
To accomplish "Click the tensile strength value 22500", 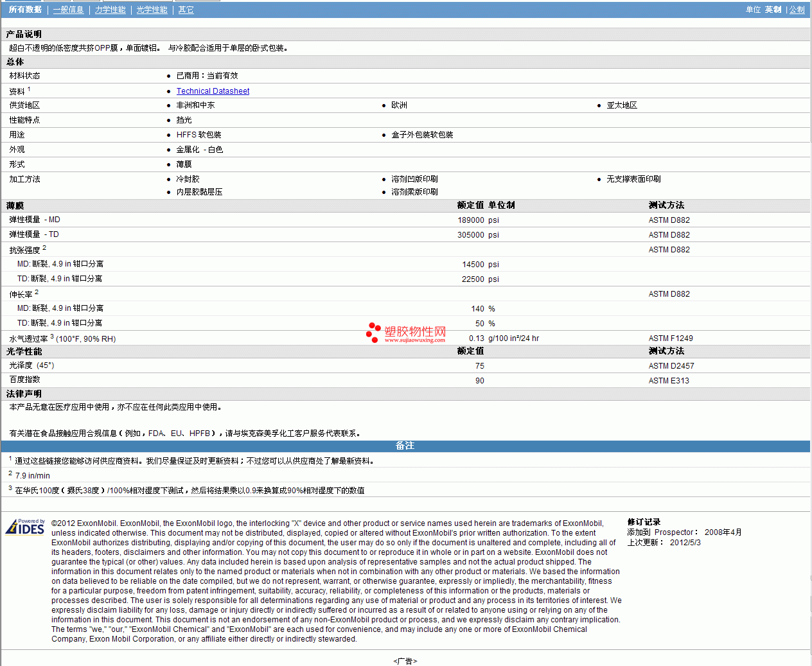I will 473,279.
